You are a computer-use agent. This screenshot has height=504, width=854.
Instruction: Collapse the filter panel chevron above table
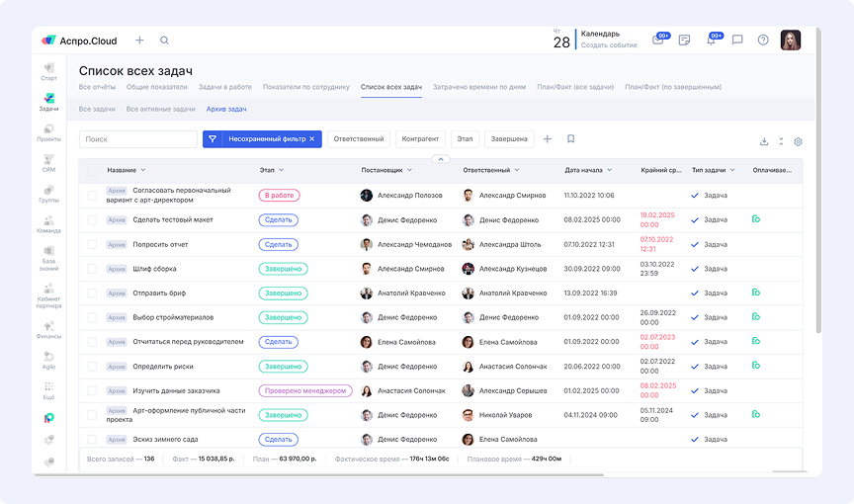pos(442,158)
